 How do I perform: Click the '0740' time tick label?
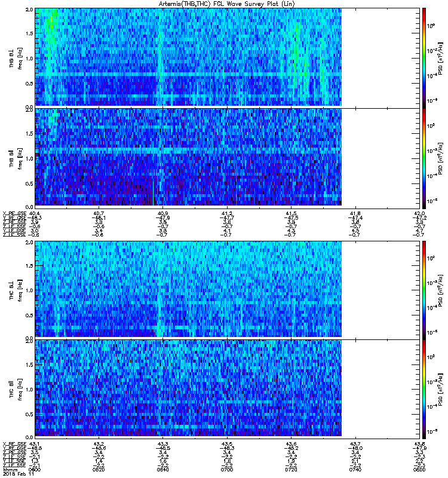click(x=355, y=470)
